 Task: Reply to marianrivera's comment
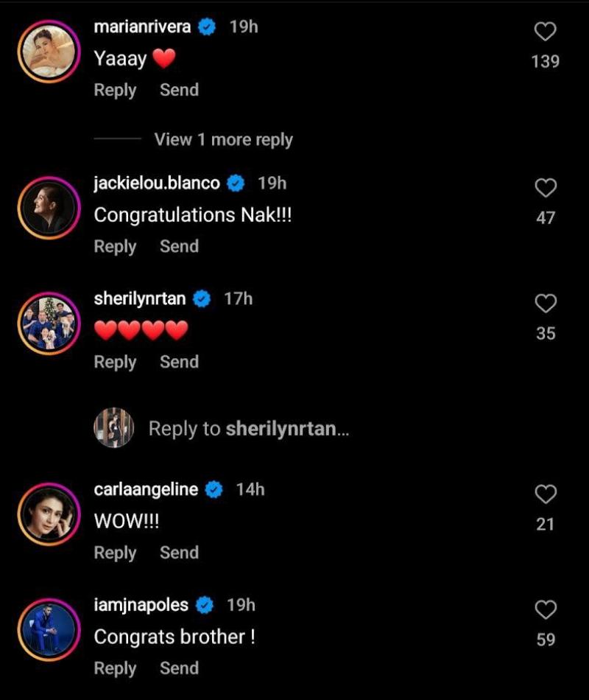(115, 90)
